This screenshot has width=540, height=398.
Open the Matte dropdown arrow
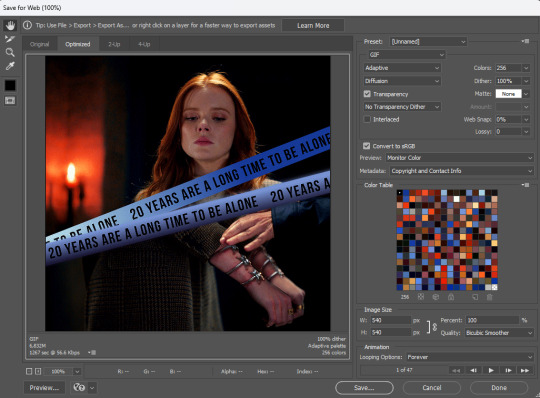pos(526,94)
